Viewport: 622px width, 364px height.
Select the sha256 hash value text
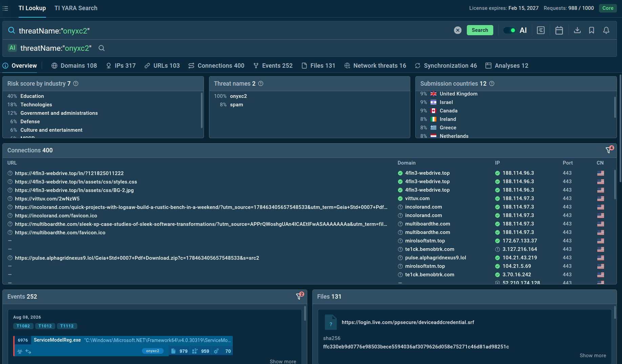pyautogui.click(x=416, y=347)
